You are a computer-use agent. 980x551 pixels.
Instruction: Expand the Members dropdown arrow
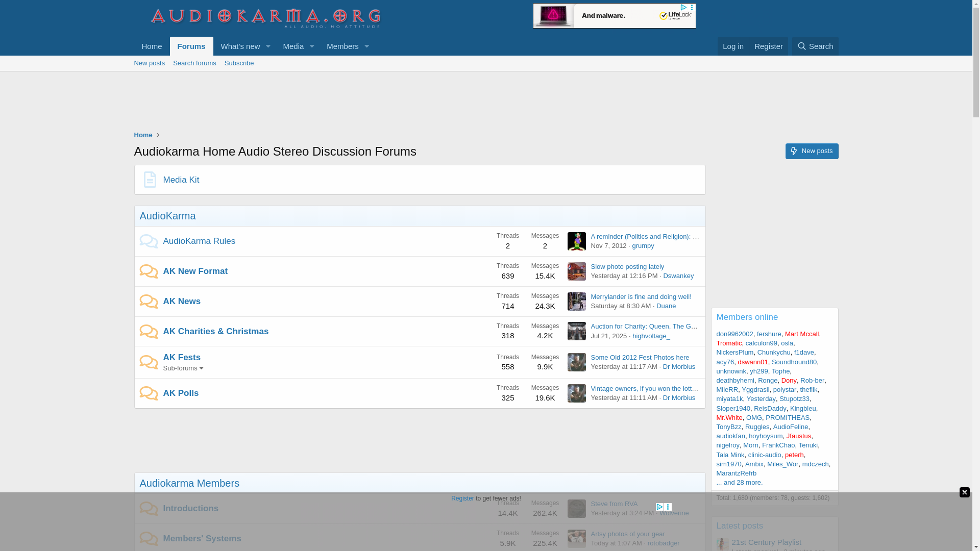366,46
